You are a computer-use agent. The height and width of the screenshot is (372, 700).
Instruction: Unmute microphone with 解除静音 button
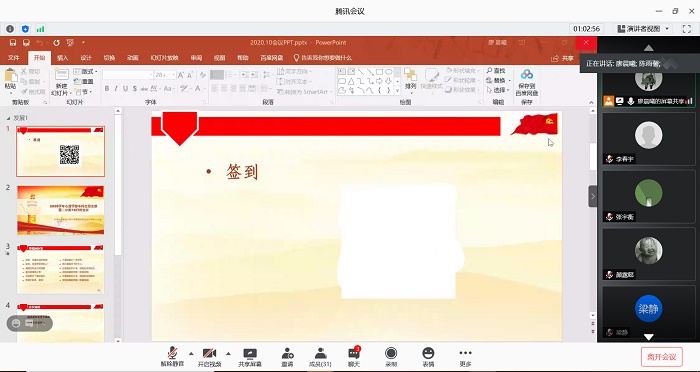point(172,357)
